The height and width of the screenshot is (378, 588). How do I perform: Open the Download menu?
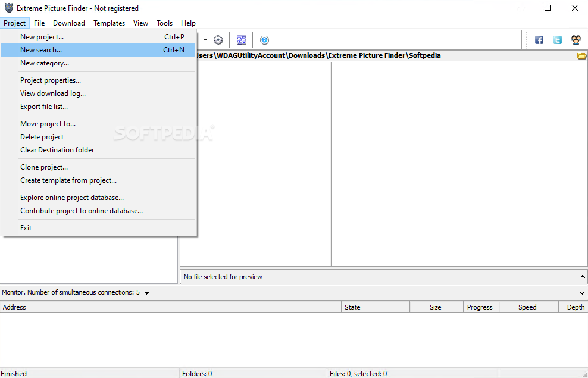coord(69,23)
